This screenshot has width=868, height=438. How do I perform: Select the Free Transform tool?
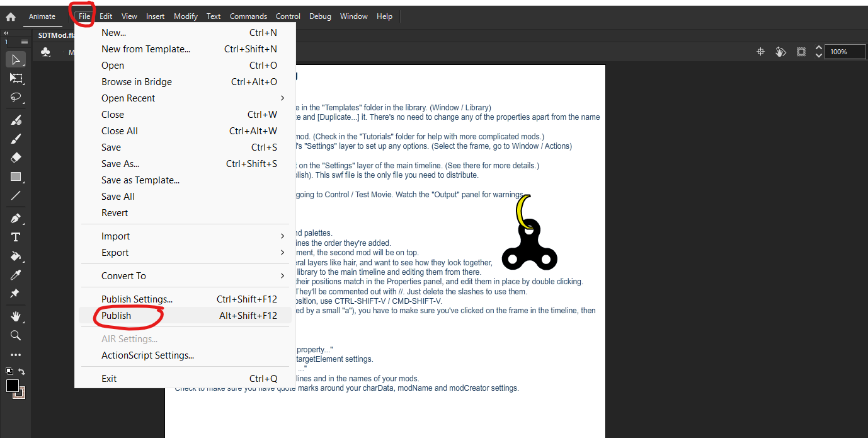(x=16, y=78)
